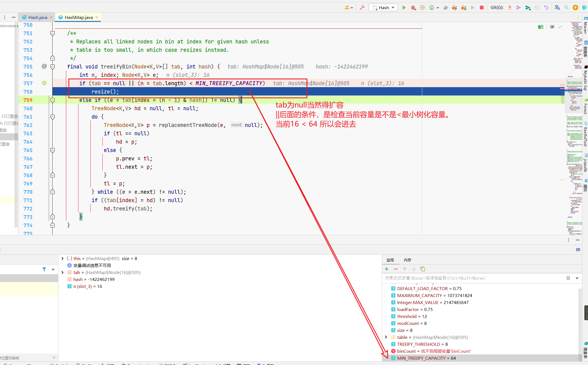Toggle breakpoint at line 757
This screenshot has height=365, width=588.
coord(44,83)
